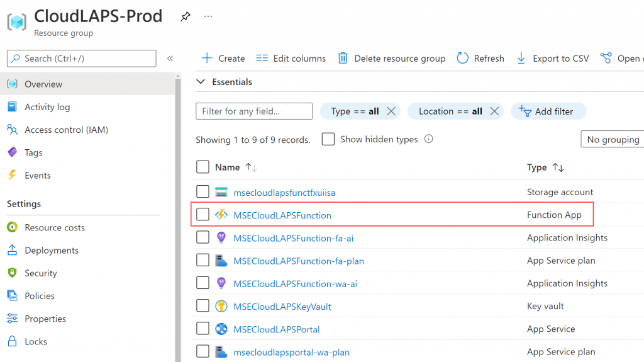Image resolution: width=644 pixels, height=362 pixels.
Task: Click the Search (Ctrl+/) menu search box
Action: click(x=82, y=59)
